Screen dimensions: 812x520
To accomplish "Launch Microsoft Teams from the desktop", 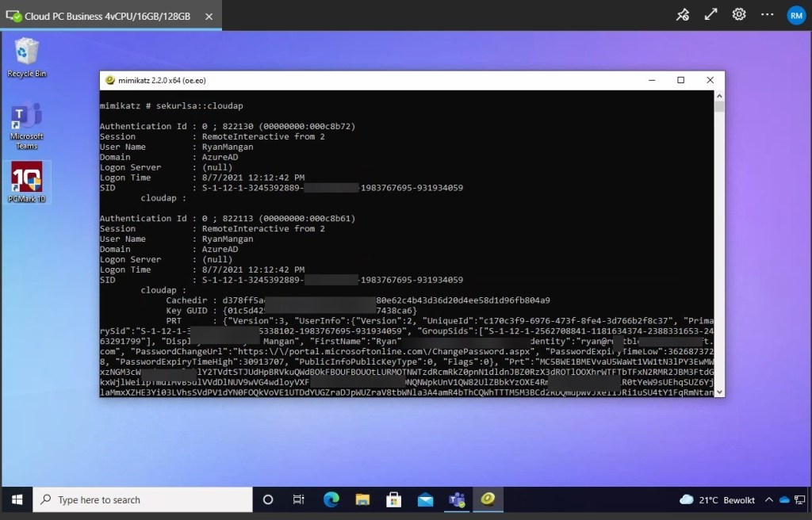I will [26, 126].
